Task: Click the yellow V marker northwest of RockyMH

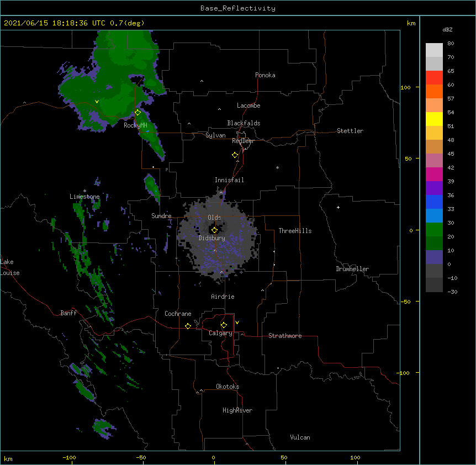Action: click(97, 102)
